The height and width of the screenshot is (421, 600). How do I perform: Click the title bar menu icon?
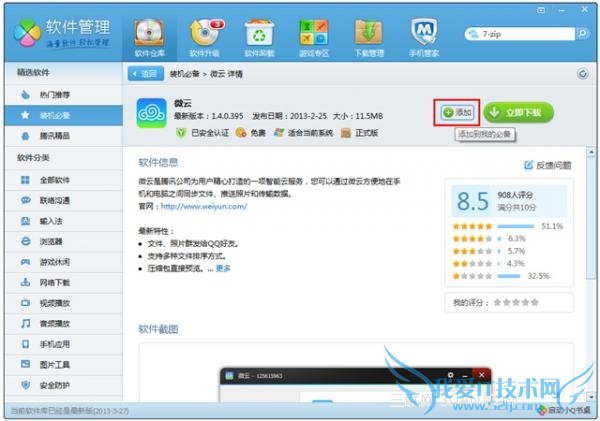coord(541,10)
